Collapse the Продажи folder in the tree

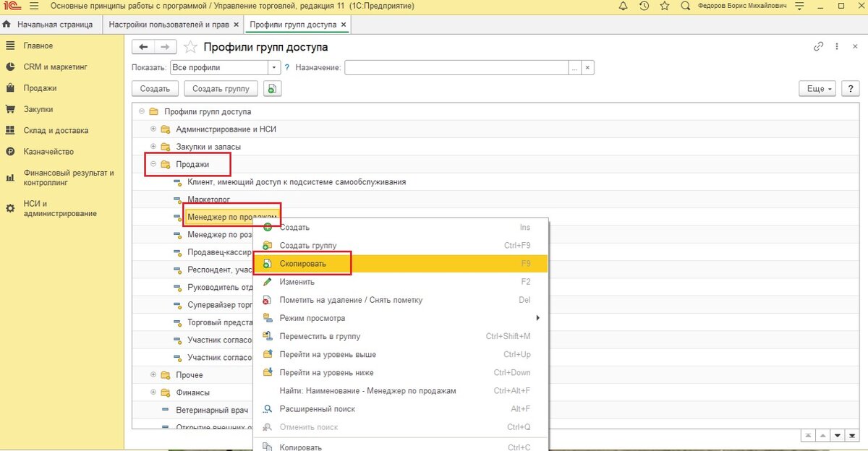(x=153, y=164)
